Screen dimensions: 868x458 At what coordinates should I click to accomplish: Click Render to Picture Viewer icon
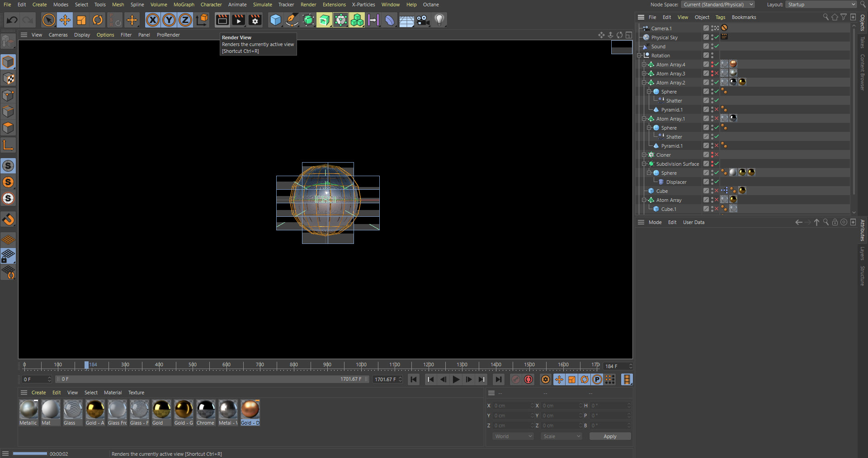238,20
